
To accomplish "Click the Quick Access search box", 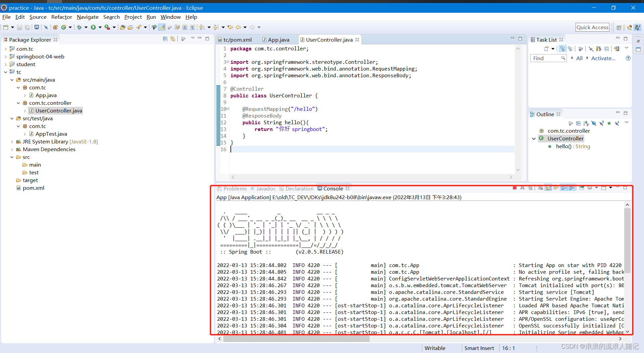I will pos(592,28).
